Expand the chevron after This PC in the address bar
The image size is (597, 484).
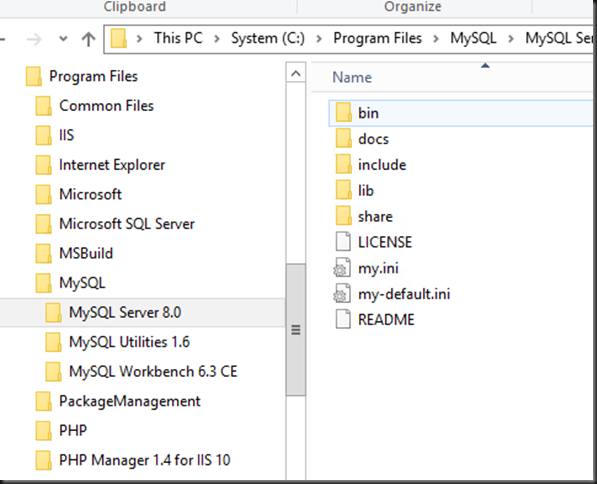[x=217, y=39]
